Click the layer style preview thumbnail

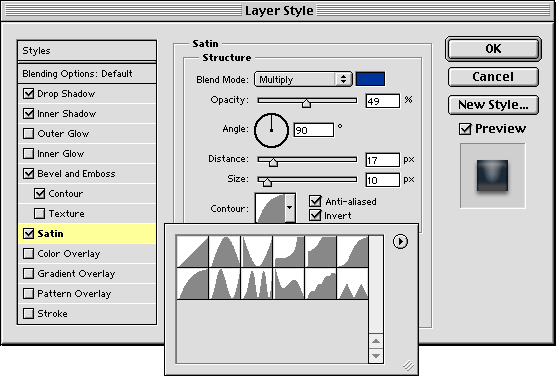(x=493, y=176)
